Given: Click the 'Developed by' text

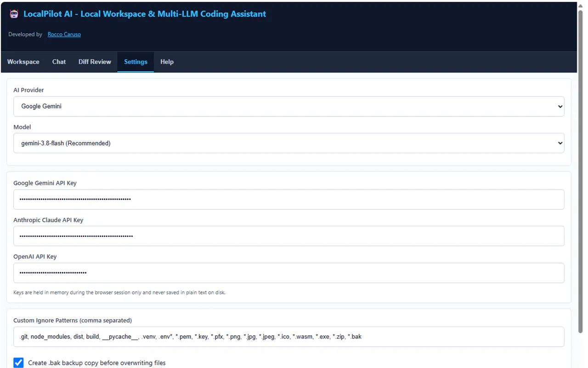Looking at the screenshot, I should (x=25, y=34).
